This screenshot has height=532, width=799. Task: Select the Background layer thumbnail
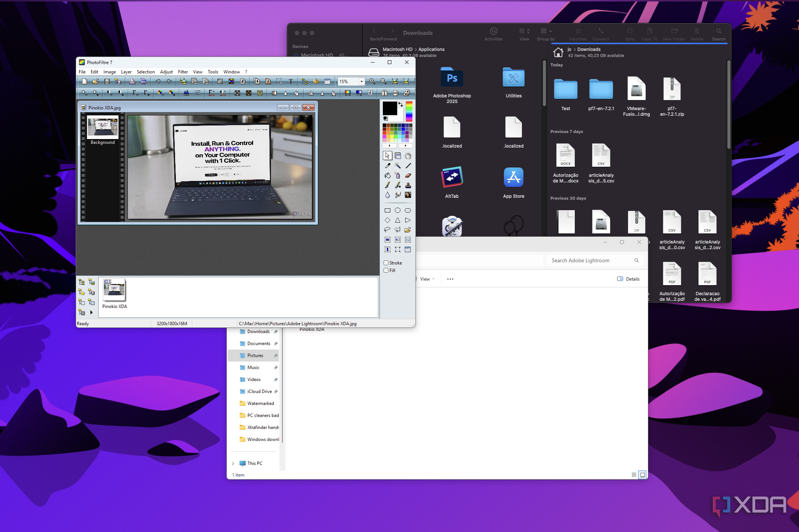pyautogui.click(x=103, y=127)
